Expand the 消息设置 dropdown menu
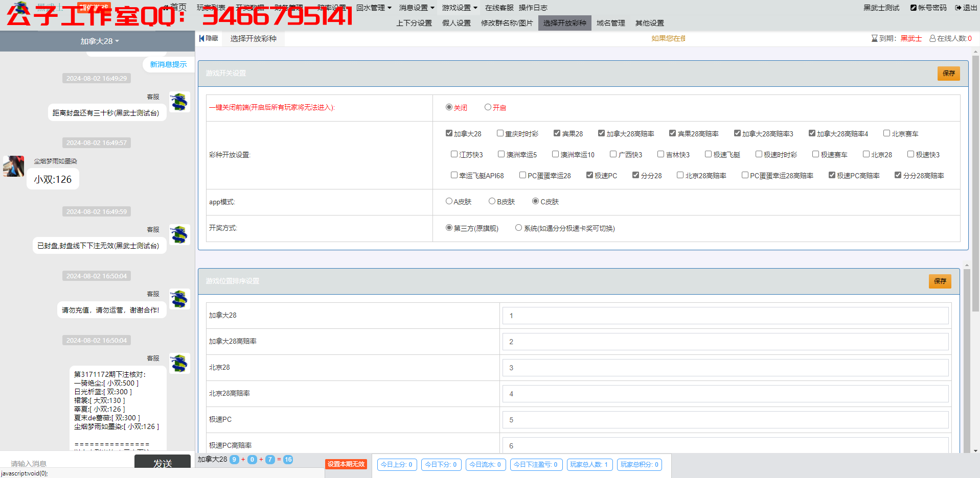 (x=417, y=8)
